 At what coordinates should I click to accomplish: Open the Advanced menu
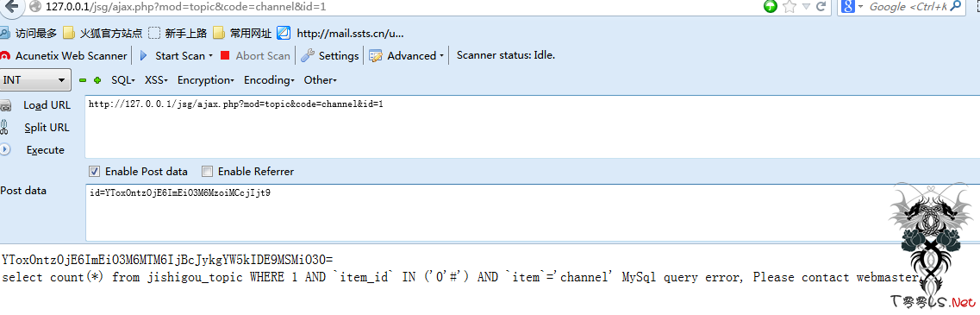point(406,56)
